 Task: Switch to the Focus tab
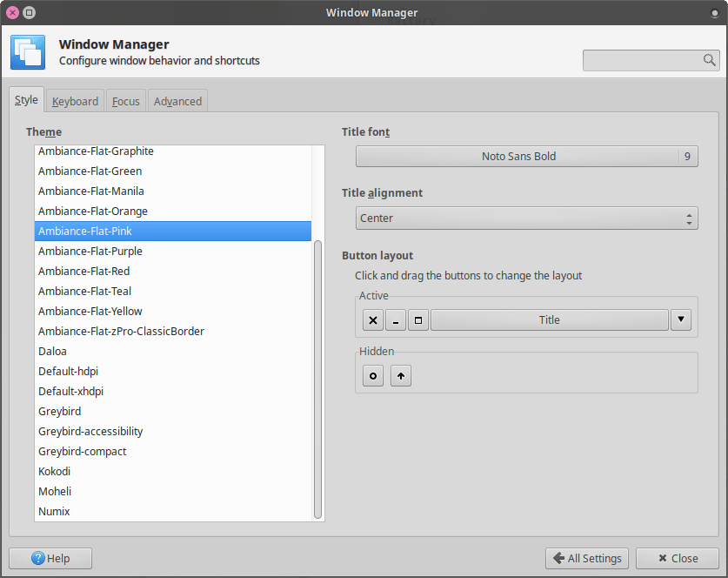click(x=126, y=101)
